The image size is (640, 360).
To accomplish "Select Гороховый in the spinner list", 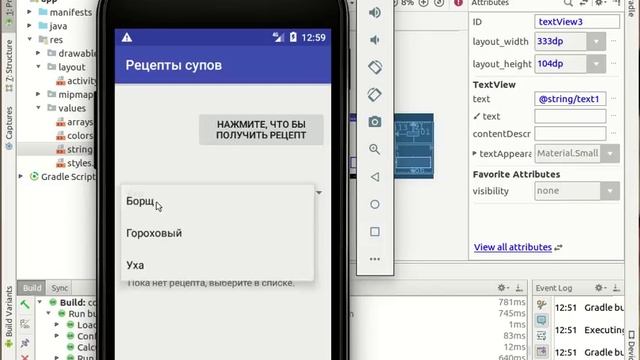I will click(x=218, y=233).
